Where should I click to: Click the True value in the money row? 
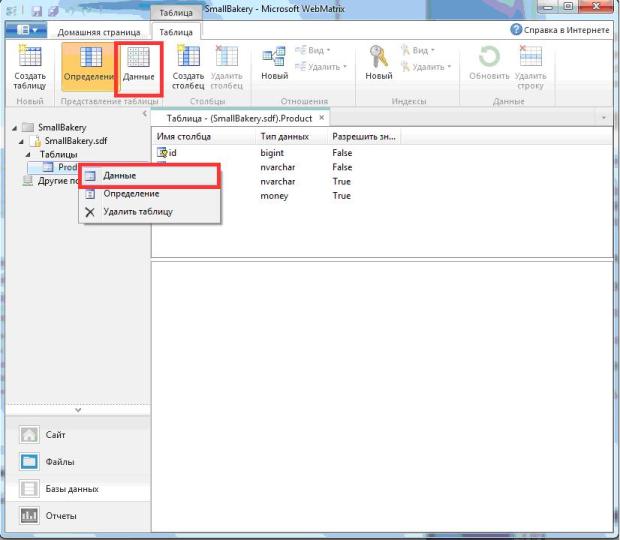(342, 196)
